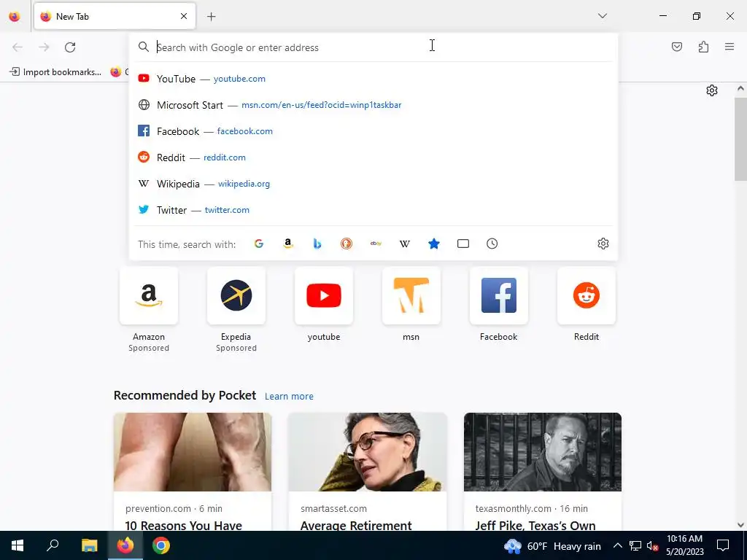Open the Save to Pocket button

[x=677, y=47]
